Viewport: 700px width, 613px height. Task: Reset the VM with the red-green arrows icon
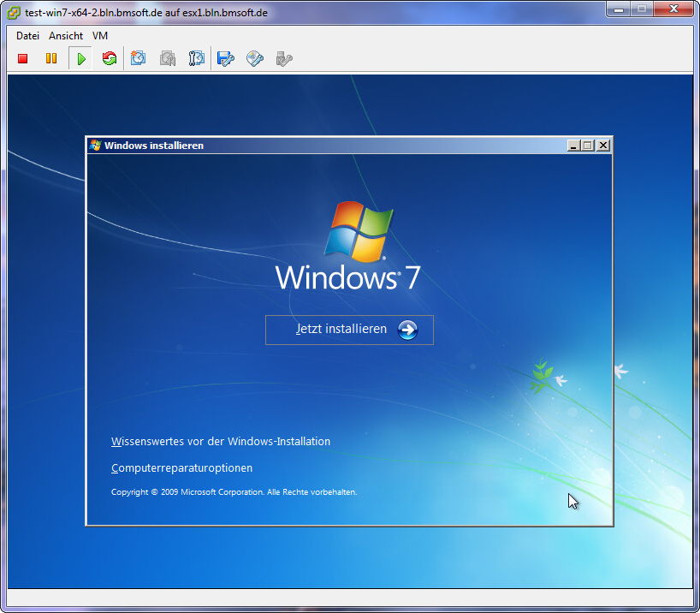coord(110,58)
